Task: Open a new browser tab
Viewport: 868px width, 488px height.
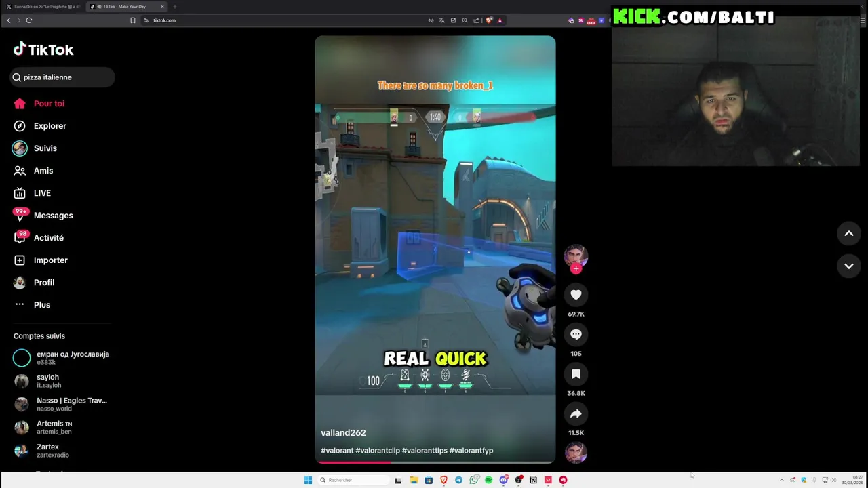Action: point(175,7)
